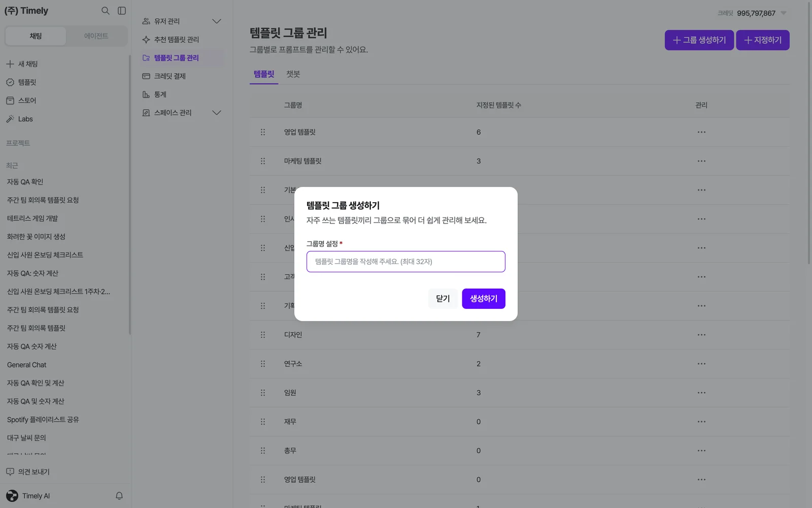This screenshot has width=812, height=508.
Task: Grab the drag handle of 임원 row
Action: click(x=263, y=393)
